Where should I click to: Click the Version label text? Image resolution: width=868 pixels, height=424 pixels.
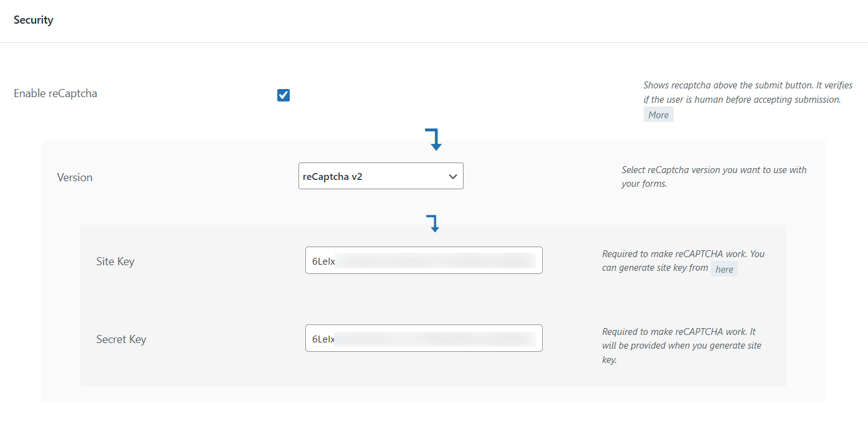coord(75,177)
